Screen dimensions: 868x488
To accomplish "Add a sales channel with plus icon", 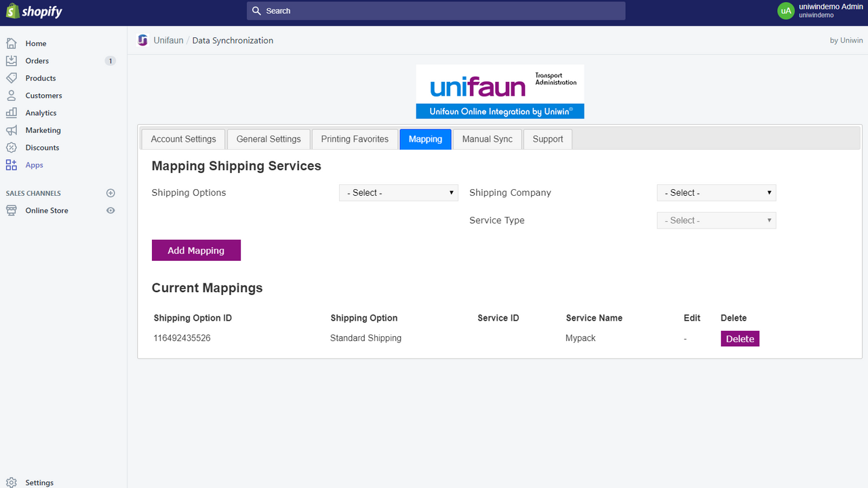I will coord(111,193).
